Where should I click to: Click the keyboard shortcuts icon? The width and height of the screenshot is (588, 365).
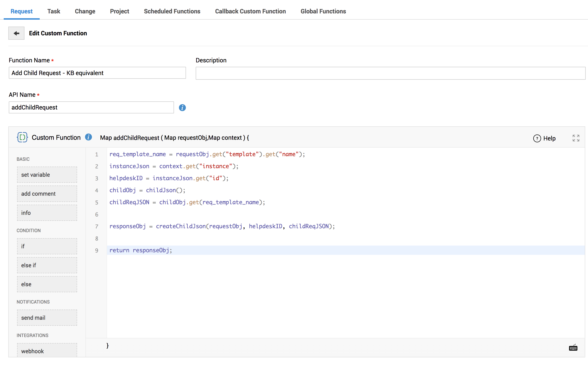[573, 348]
